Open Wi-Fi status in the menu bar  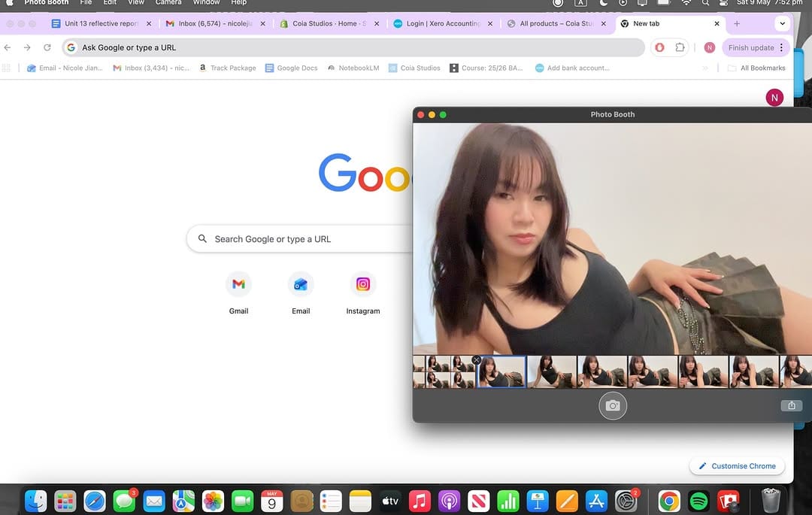686,2
